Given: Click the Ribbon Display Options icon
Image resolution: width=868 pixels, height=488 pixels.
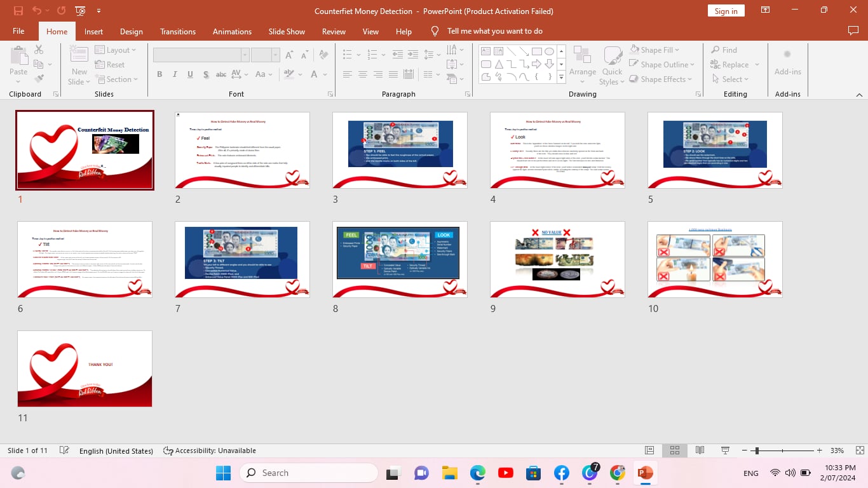Looking at the screenshot, I should pyautogui.click(x=766, y=10).
